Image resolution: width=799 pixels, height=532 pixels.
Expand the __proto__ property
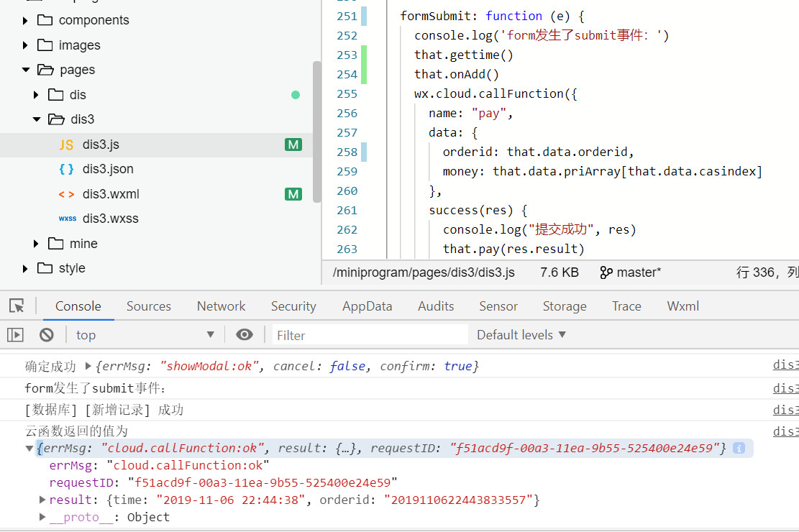(43, 517)
